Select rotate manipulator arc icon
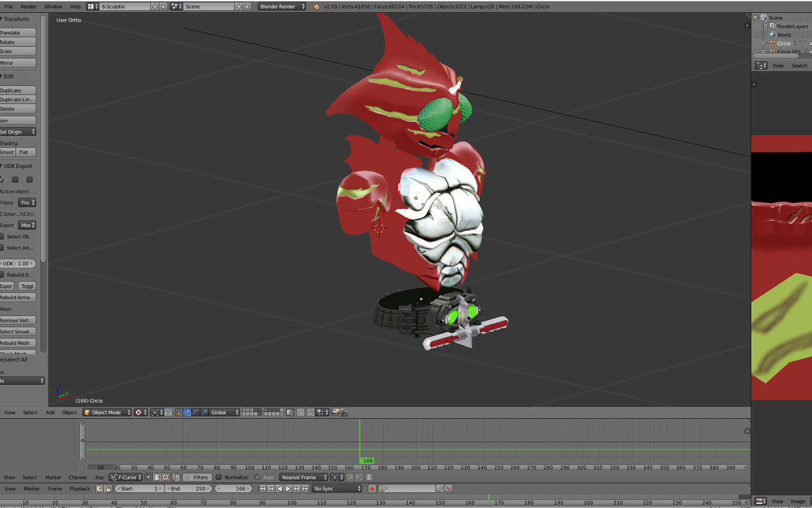The image size is (812, 508). [x=196, y=412]
